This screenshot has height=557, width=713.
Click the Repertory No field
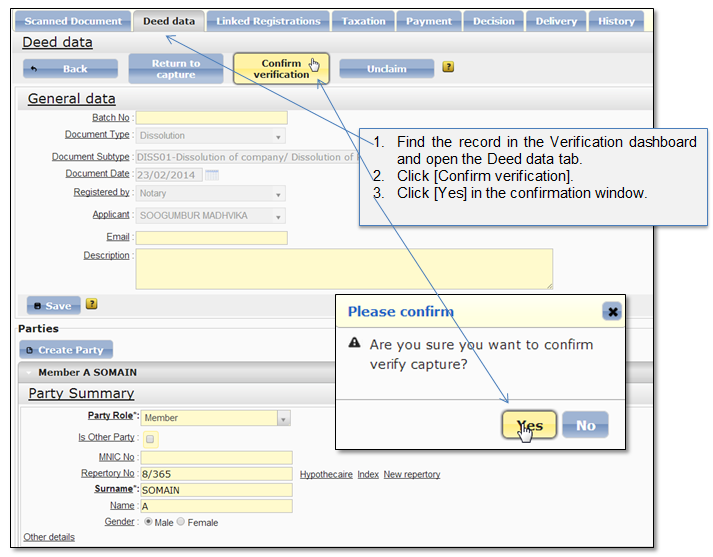[216, 474]
